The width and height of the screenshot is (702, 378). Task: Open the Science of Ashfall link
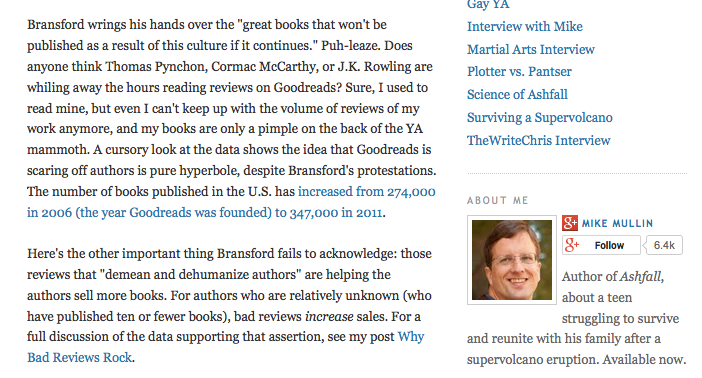point(517,94)
